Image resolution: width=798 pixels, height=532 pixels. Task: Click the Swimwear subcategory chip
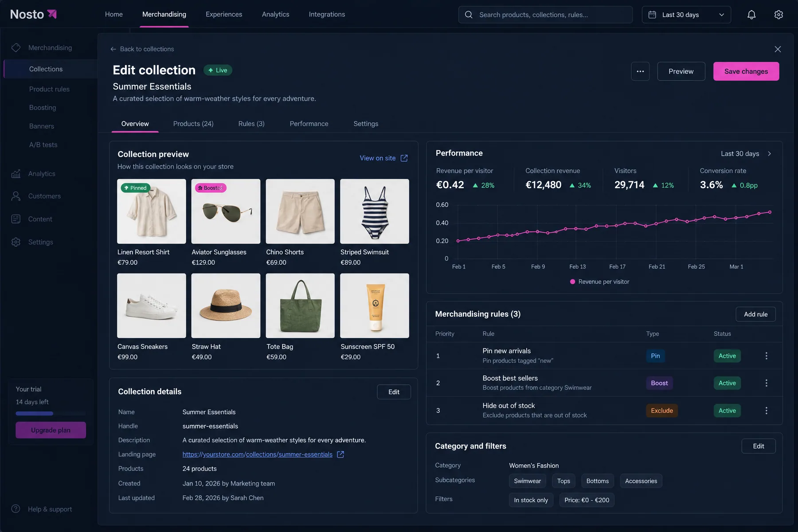527,481
